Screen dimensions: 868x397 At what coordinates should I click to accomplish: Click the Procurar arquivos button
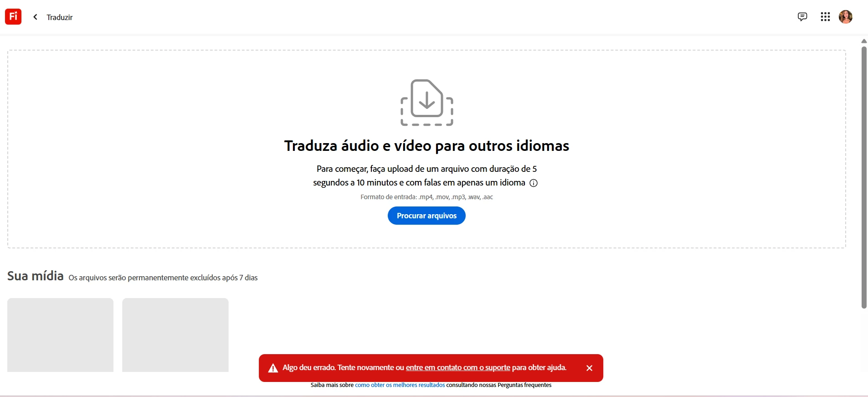click(426, 216)
